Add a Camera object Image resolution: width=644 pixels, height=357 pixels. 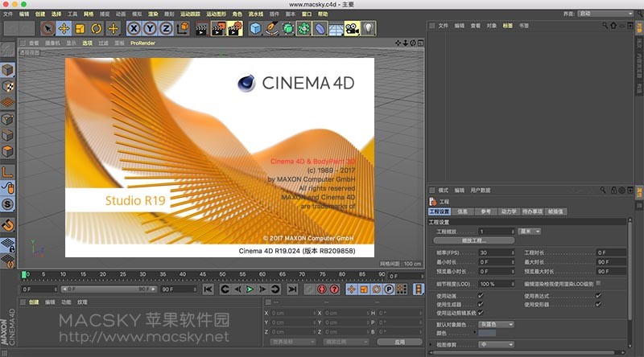(x=352, y=29)
